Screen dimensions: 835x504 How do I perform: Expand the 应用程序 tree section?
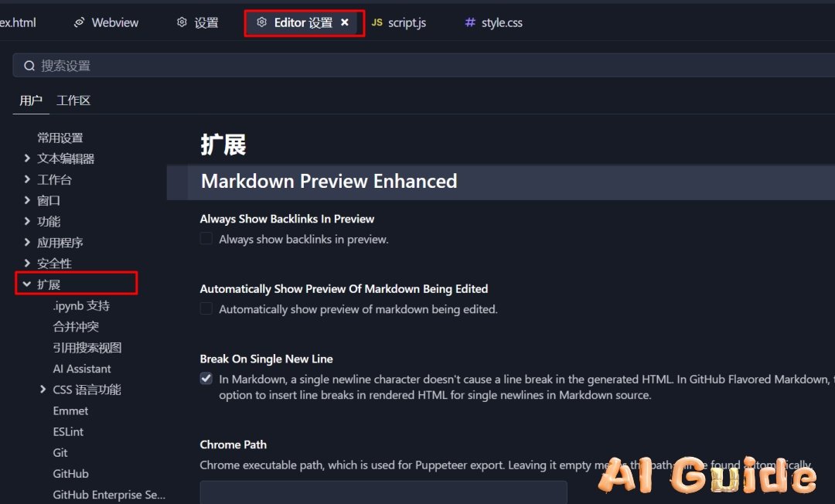pyautogui.click(x=27, y=242)
